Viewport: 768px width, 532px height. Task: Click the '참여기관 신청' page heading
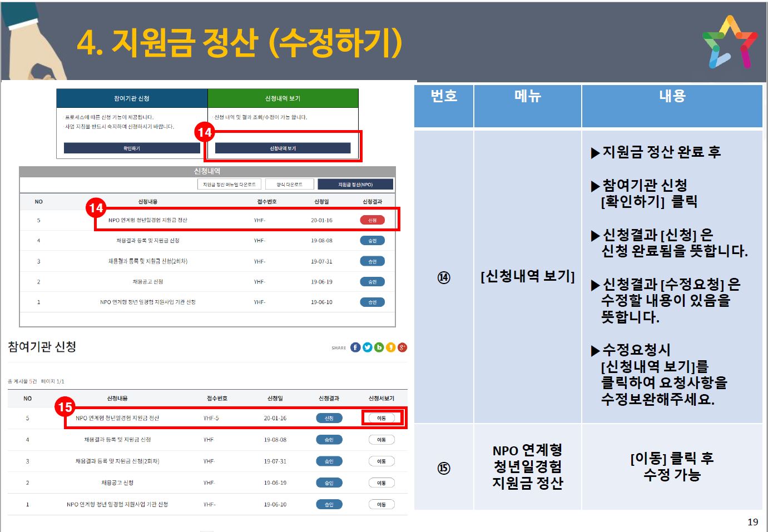42,347
